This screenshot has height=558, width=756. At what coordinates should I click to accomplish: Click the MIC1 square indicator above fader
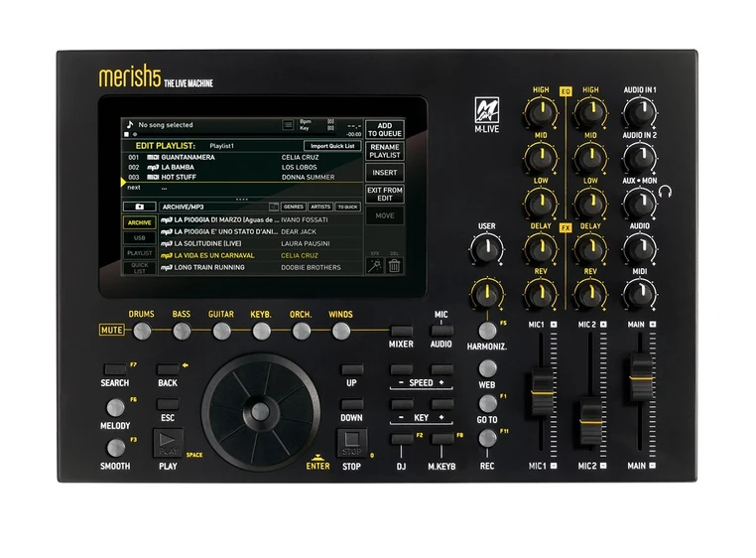[554, 325]
